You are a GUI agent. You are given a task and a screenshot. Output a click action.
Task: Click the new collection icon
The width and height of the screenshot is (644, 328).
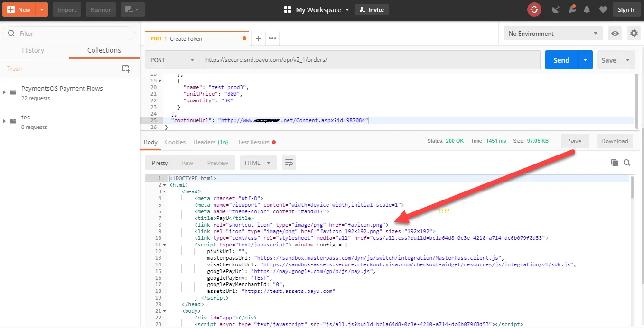pos(126,69)
